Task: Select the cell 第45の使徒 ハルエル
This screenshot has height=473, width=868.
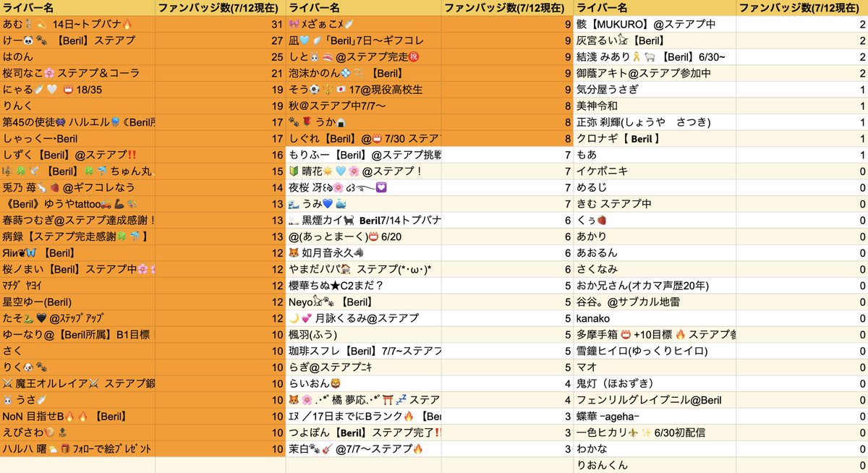Action: coord(77,122)
